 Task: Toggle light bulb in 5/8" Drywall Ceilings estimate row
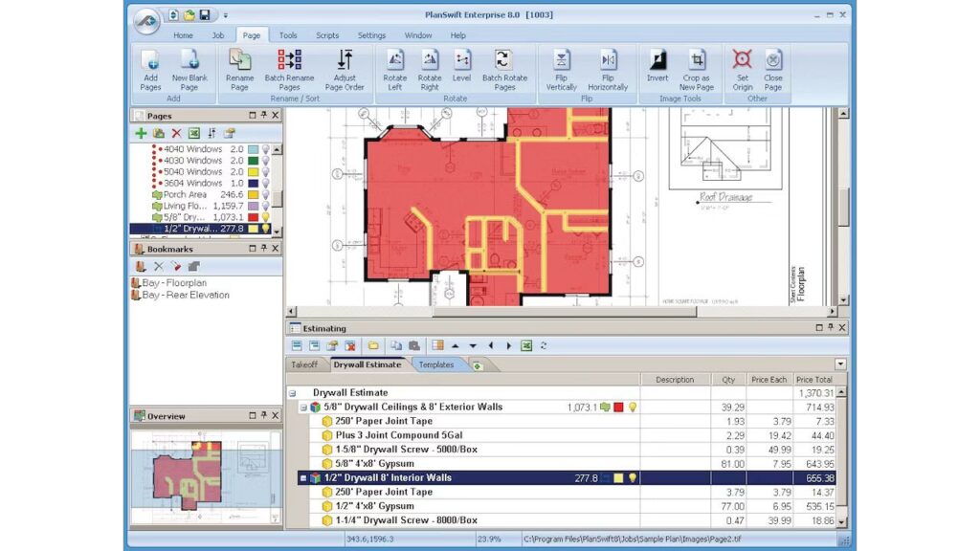pyautogui.click(x=633, y=408)
